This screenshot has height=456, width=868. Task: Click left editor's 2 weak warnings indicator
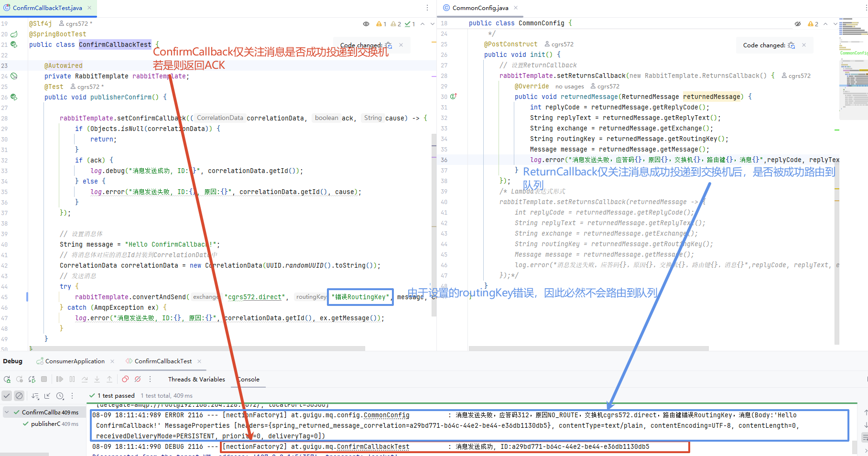pyautogui.click(x=396, y=23)
